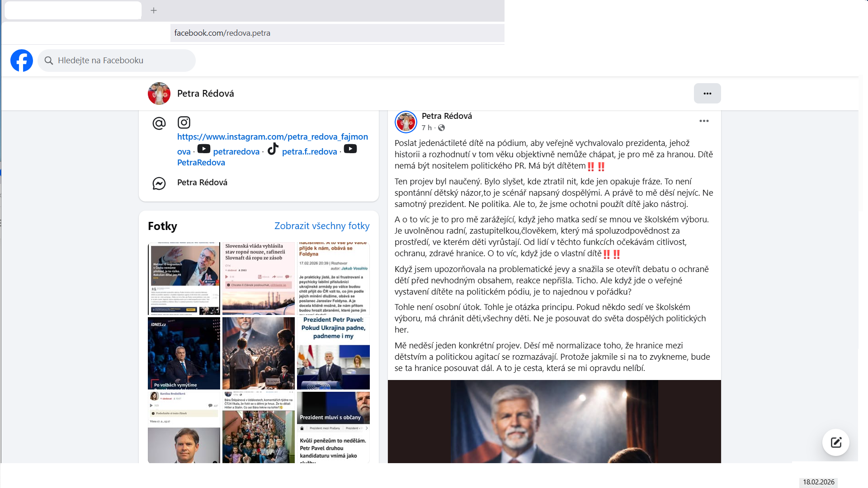This screenshot has height=488, width=868.
Task: Click the Hledejte na Facebooku search field
Action: point(118,61)
